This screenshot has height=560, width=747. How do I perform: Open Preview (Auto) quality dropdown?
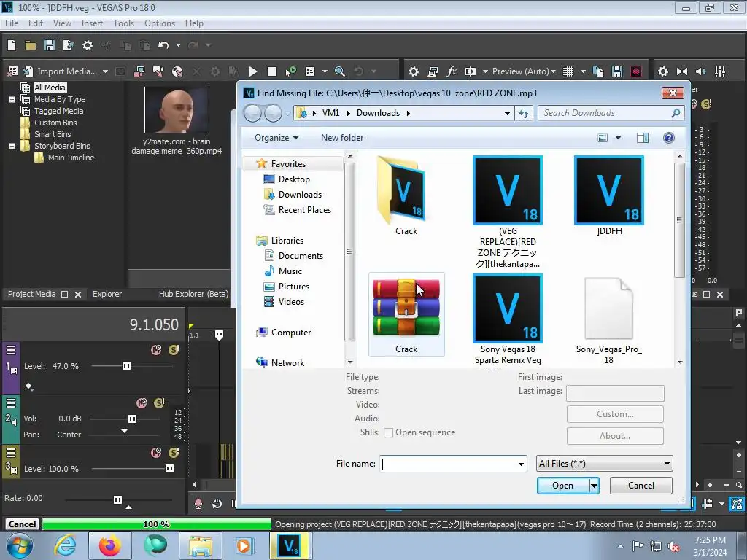524,71
